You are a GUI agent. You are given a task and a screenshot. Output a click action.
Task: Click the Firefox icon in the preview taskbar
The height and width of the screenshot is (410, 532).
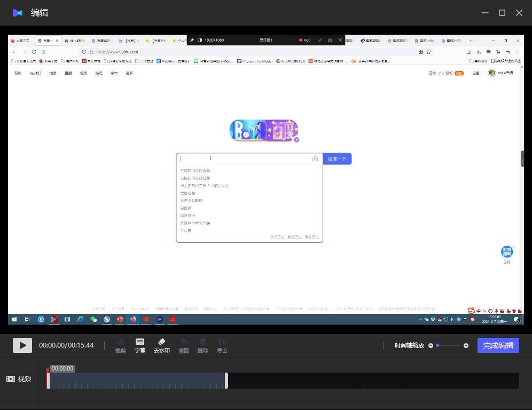133,319
